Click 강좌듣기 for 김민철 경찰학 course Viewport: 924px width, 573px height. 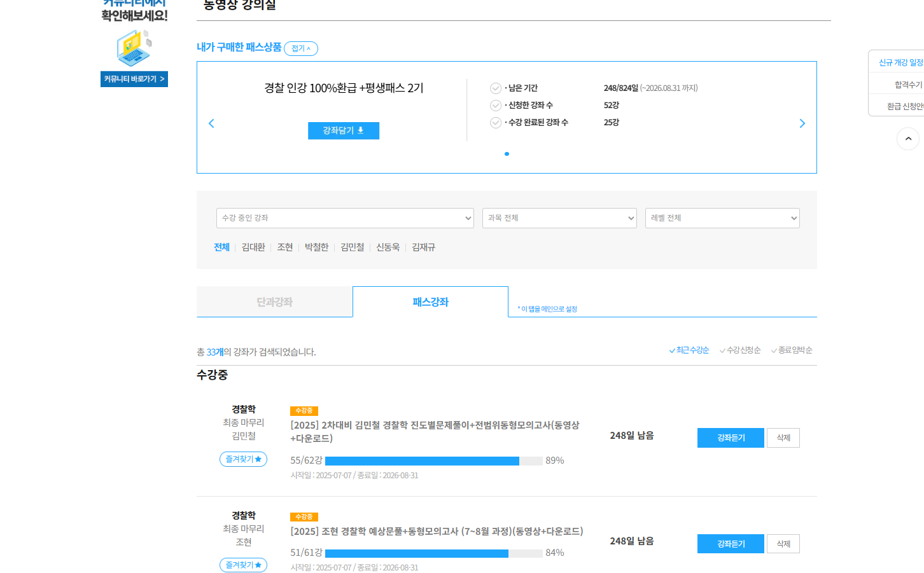(x=731, y=438)
